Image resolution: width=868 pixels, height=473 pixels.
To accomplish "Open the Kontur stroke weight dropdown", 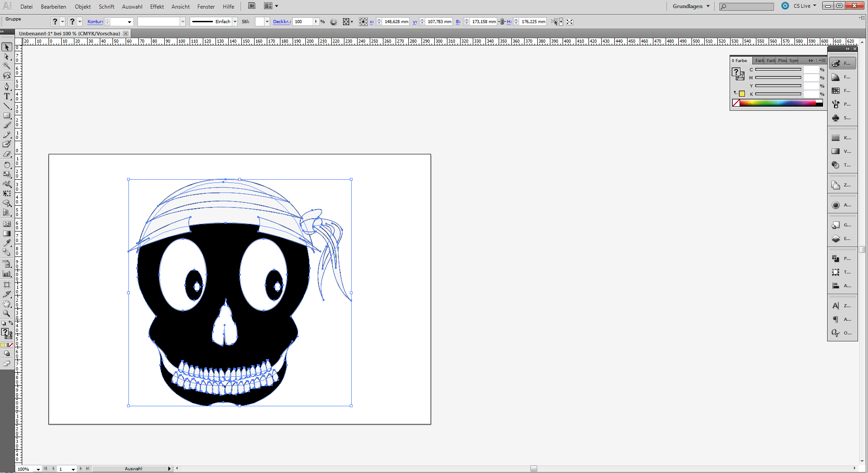I will 129,22.
